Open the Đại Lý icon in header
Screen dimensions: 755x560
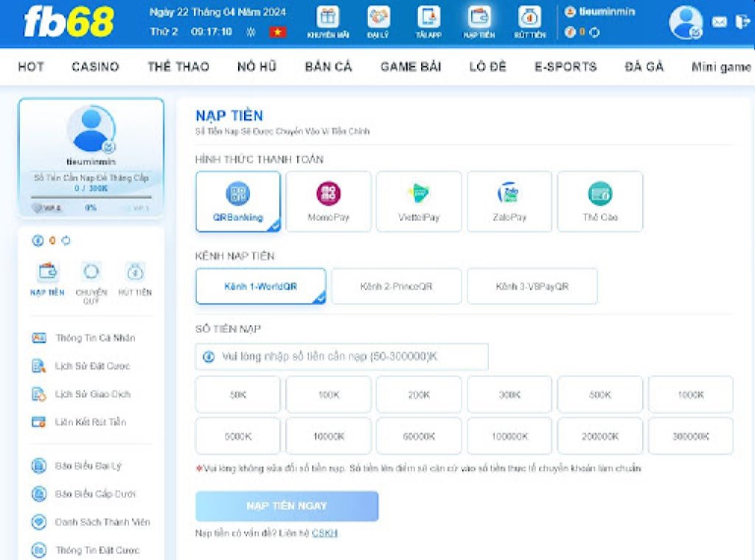click(378, 18)
